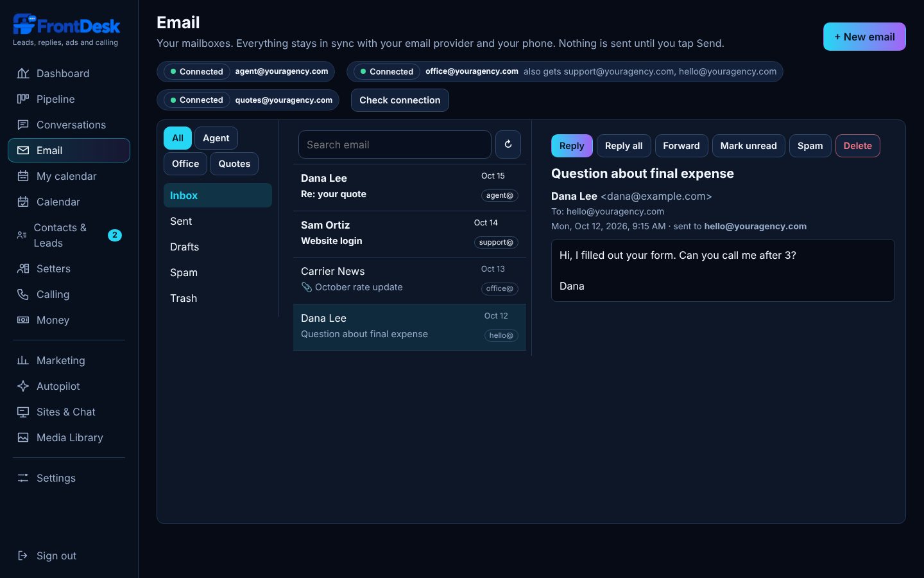Select 'Question about final expense' email row

point(409,327)
